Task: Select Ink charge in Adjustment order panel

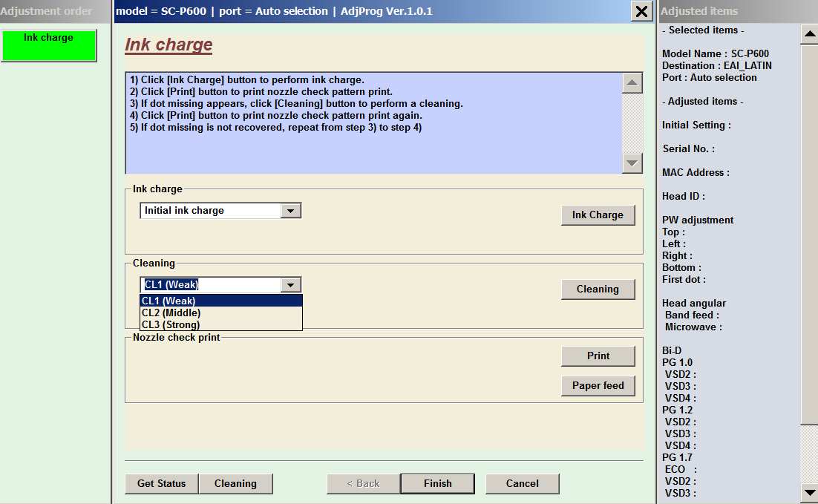Action: 48,45
